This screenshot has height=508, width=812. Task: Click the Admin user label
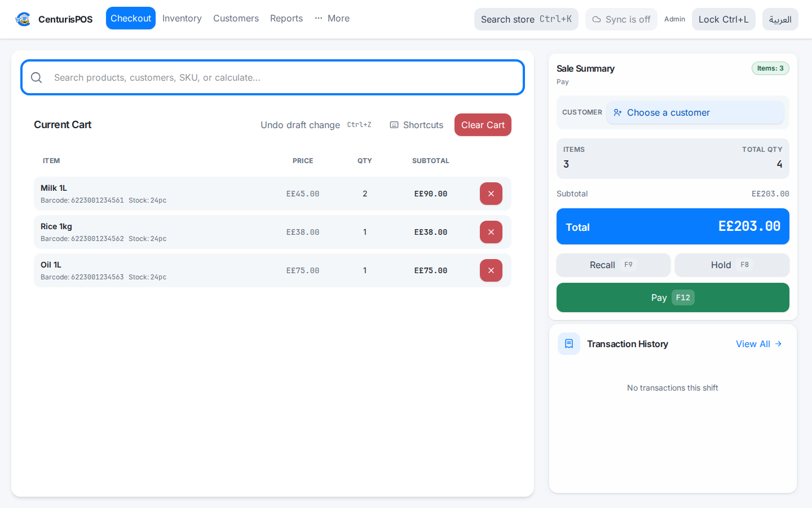point(674,19)
